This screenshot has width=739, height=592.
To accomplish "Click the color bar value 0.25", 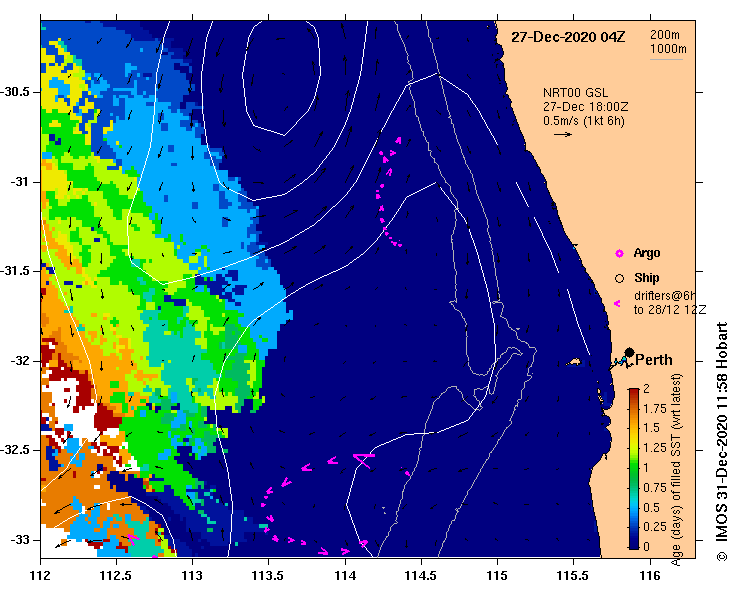I will coord(655,527).
